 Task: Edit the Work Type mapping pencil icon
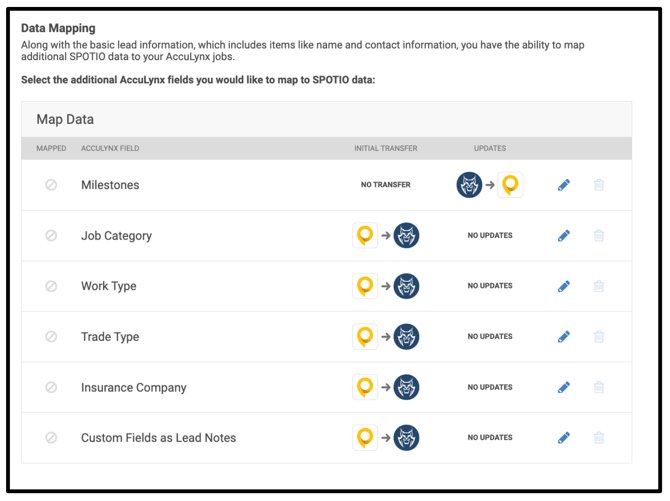(x=564, y=286)
